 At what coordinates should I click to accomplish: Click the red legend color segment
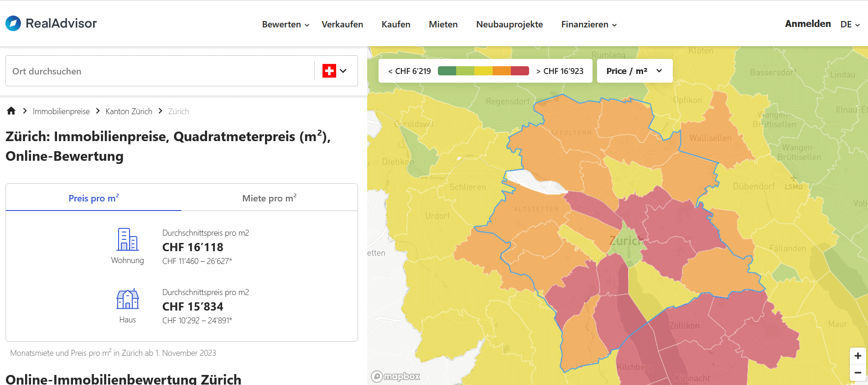520,71
